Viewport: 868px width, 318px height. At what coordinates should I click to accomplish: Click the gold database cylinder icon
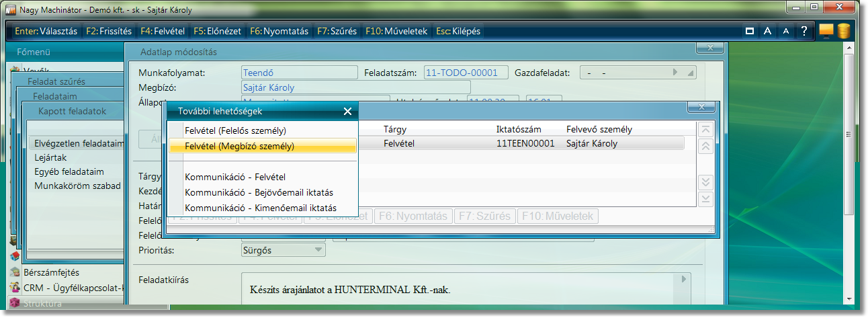(843, 31)
